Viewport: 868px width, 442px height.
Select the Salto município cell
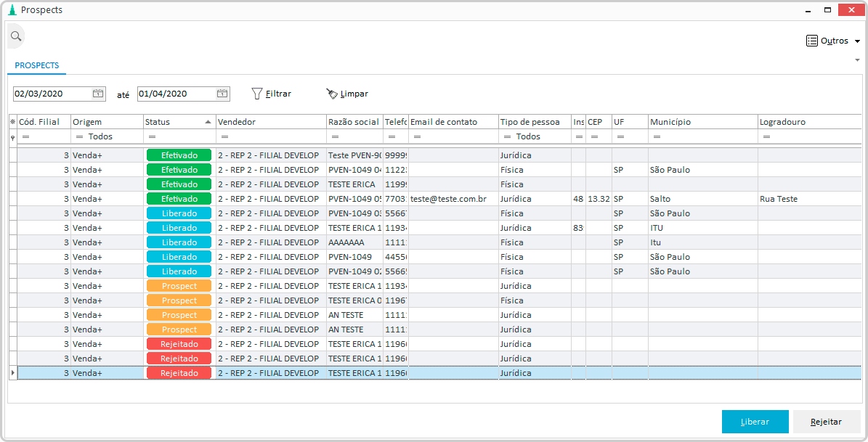[703, 199]
